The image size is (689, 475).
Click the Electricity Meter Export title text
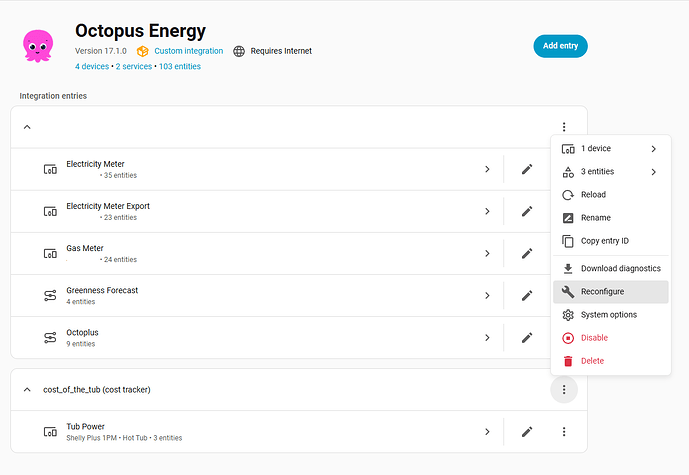[108, 206]
